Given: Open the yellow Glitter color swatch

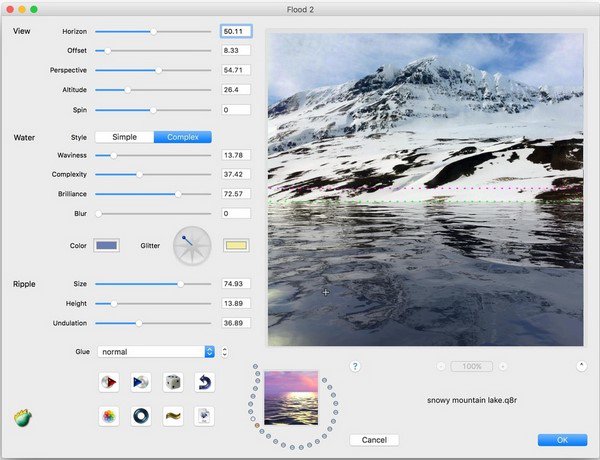Looking at the screenshot, I should (235, 245).
